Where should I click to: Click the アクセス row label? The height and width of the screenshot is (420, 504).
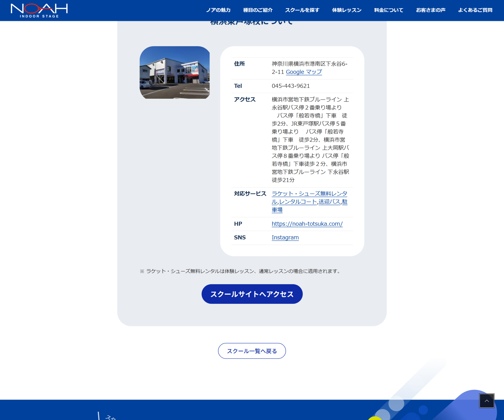point(245,99)
